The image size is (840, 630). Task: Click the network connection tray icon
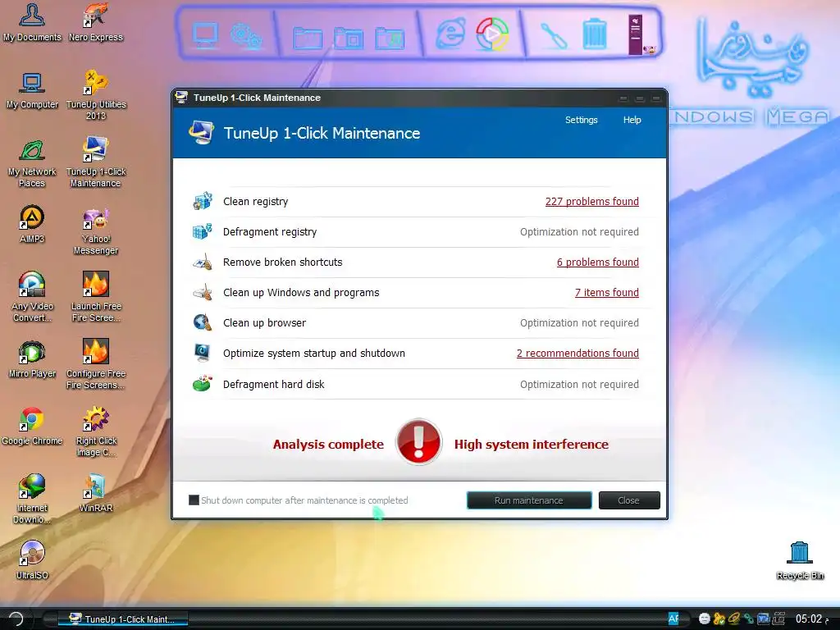point(749,619)
